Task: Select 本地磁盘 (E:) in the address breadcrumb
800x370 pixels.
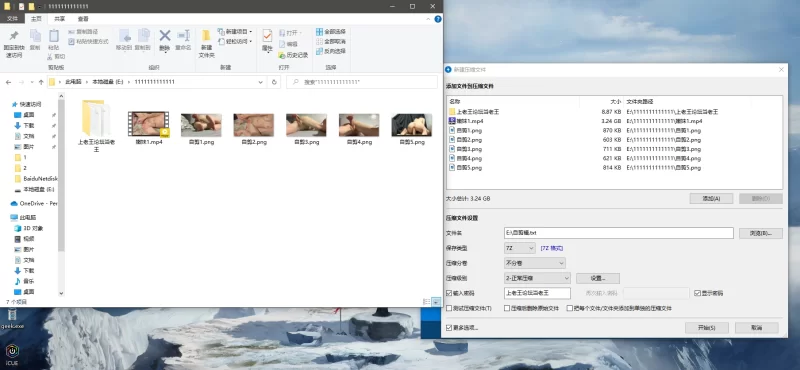Action: tap(108, 82)
